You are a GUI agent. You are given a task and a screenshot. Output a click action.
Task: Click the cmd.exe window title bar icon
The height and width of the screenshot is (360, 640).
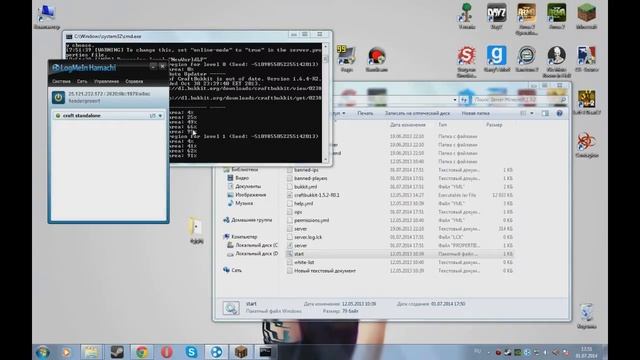(x=69, y=36)
